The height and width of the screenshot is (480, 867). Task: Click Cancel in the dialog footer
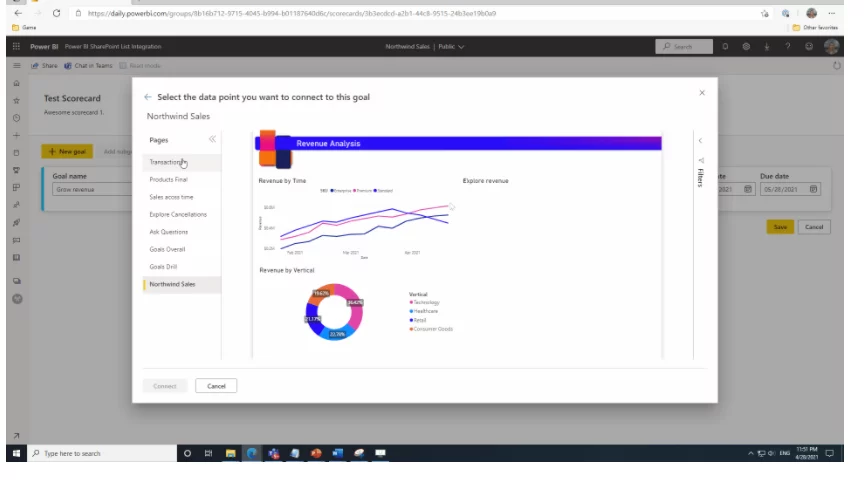pos(216,386)
